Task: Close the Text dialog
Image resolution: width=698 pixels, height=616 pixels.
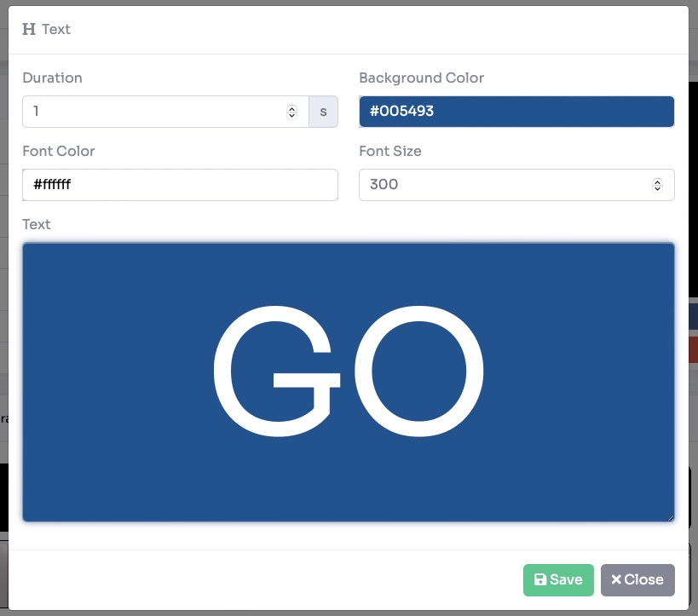Action: point(637,580)
